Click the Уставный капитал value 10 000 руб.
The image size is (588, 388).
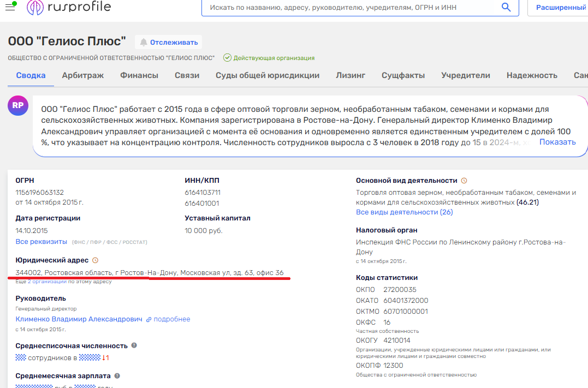pyautogui.click(x=204, y=230)
